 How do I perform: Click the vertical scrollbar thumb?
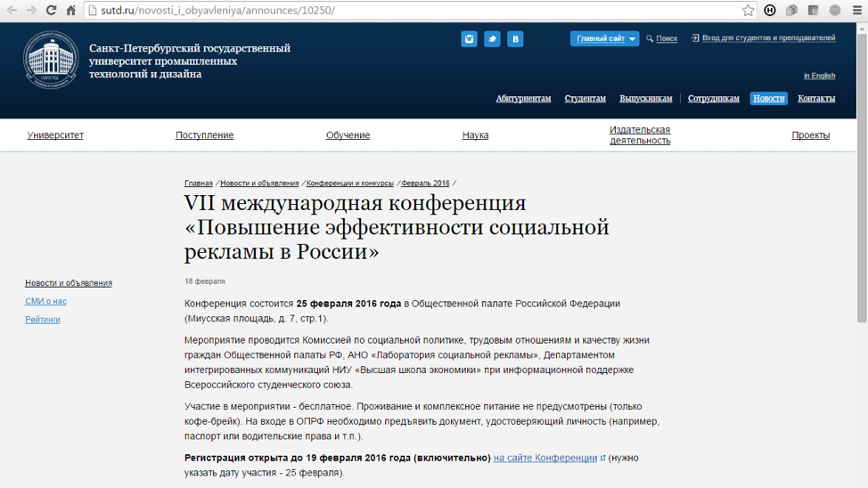(x=862, y=177)
